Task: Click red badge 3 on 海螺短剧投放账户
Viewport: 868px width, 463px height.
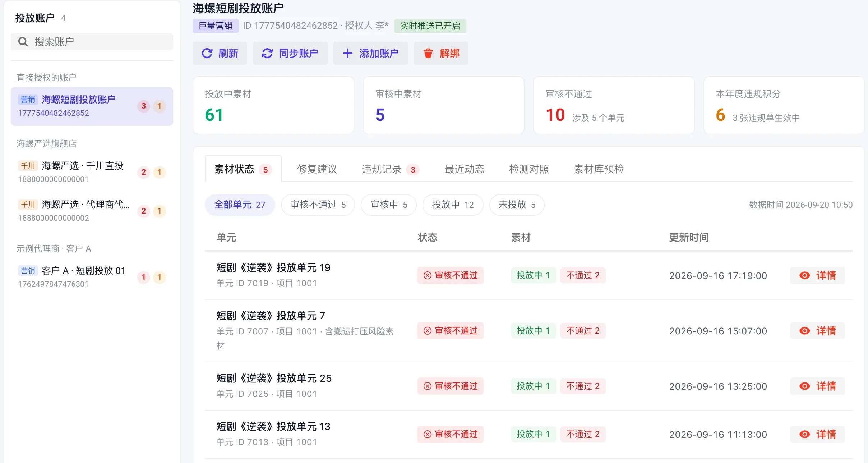Action: pyautogui.click(x=144, y=106)
